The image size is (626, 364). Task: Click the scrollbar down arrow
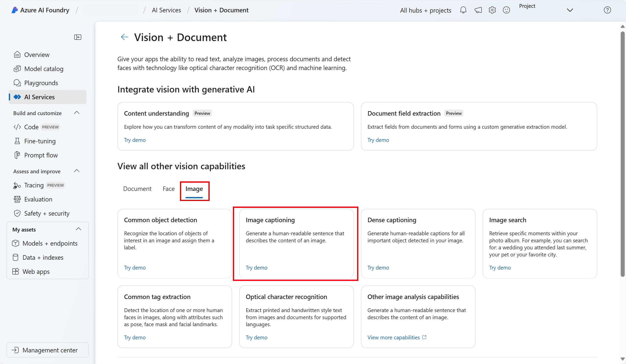click(x=622, y=359)
